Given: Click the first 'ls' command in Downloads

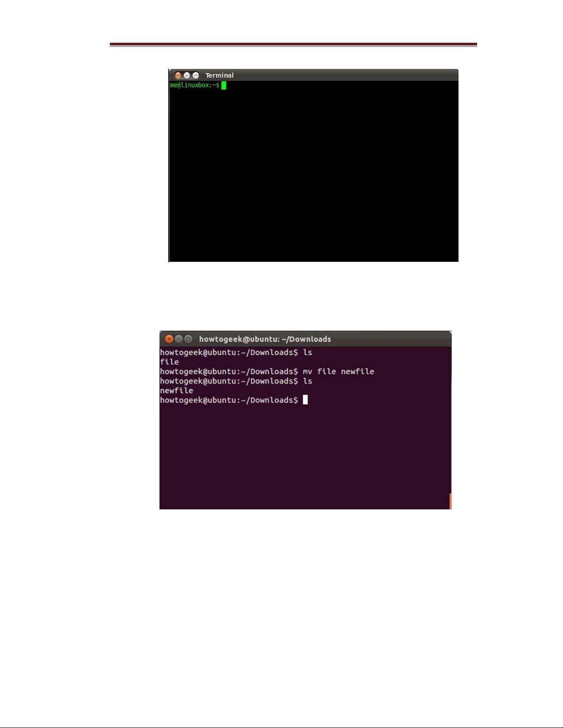Looking at the screenshot, I should tap(307, 352).
